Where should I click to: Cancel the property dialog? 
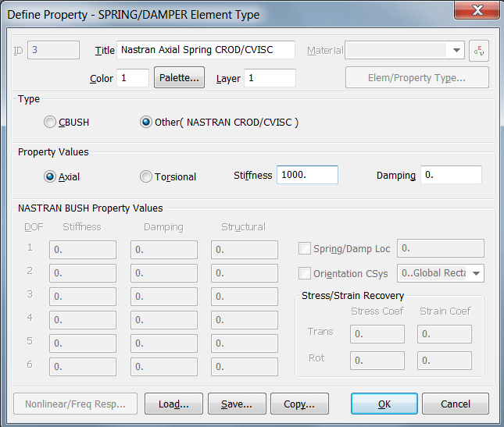tap(456, 404)
